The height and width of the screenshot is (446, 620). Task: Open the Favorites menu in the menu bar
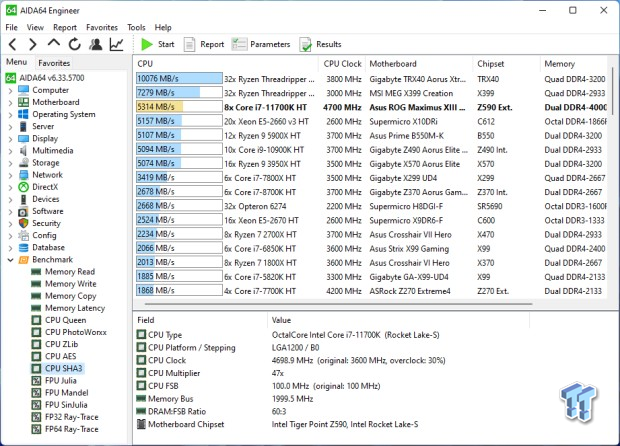pyautogui.click(x=102, y=27)
